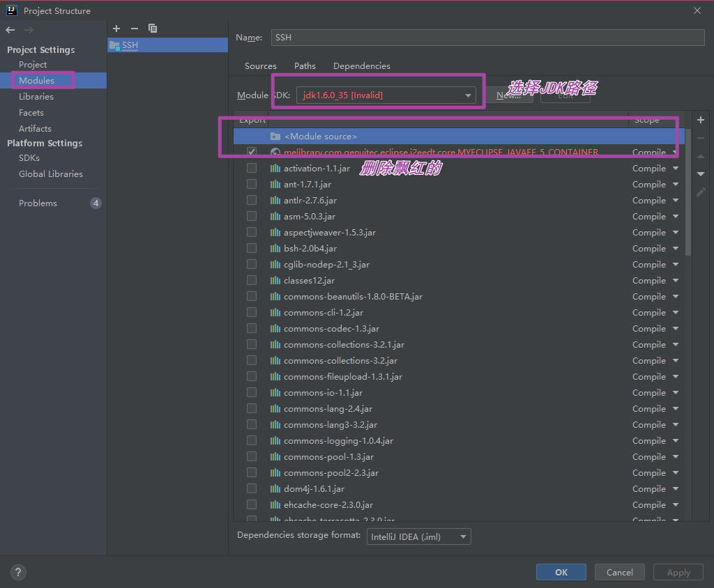Click library icon of asm-5.0.3.jar
This screenshot has height=588, width=714.
pos(275,216)
